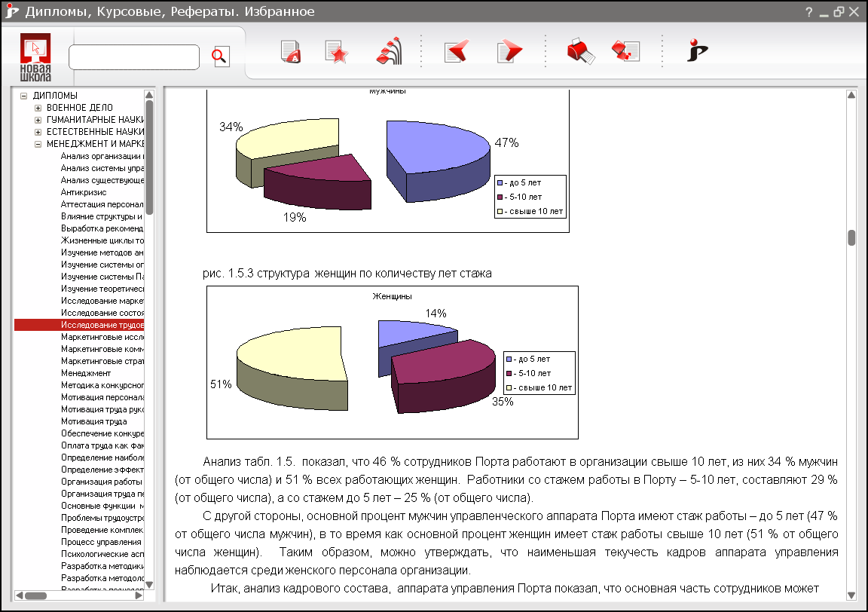Image resolution: width=868 pixels, height=612 pixels.
Task: Open the Процесс управления item
Action: [x=101, y=542]
